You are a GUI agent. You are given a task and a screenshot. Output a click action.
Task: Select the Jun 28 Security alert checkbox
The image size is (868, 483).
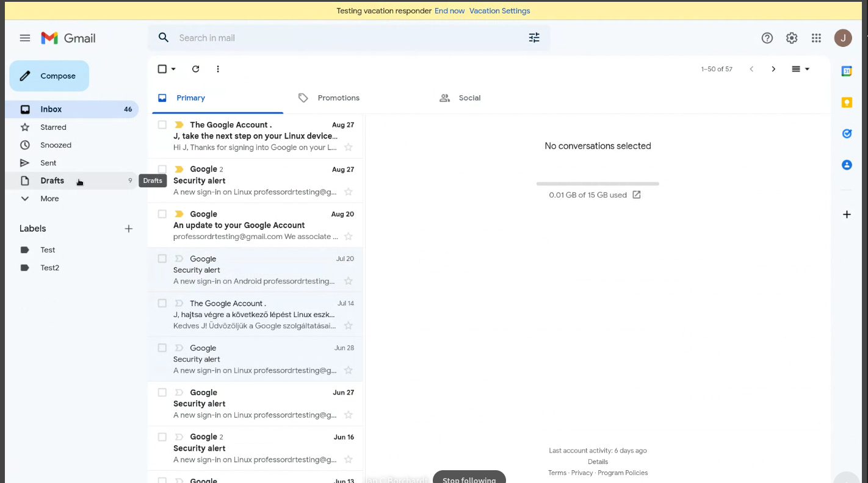[x=162, y=348]
